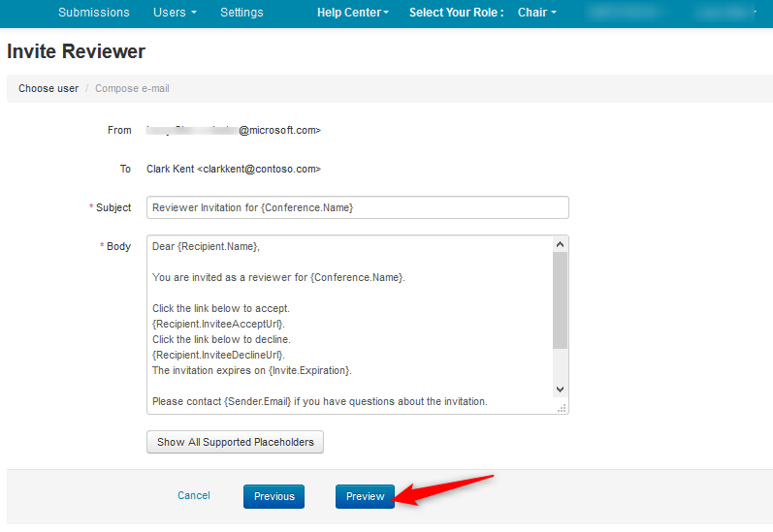
Task: Open the Chair role selector dropdown
Action: [537, 13]
